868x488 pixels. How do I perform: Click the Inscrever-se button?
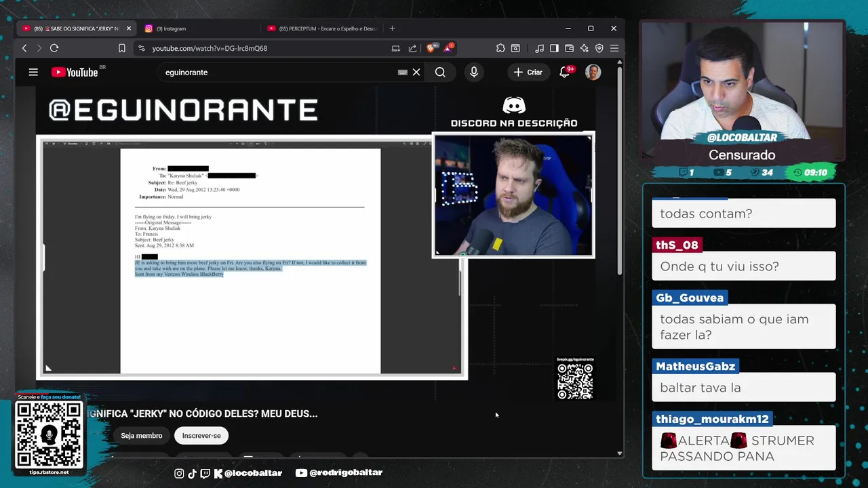201,435
